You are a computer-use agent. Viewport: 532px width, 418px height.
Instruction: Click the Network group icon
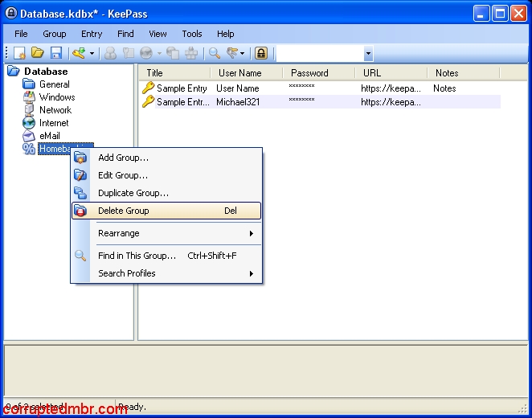[x=29, y=110]
